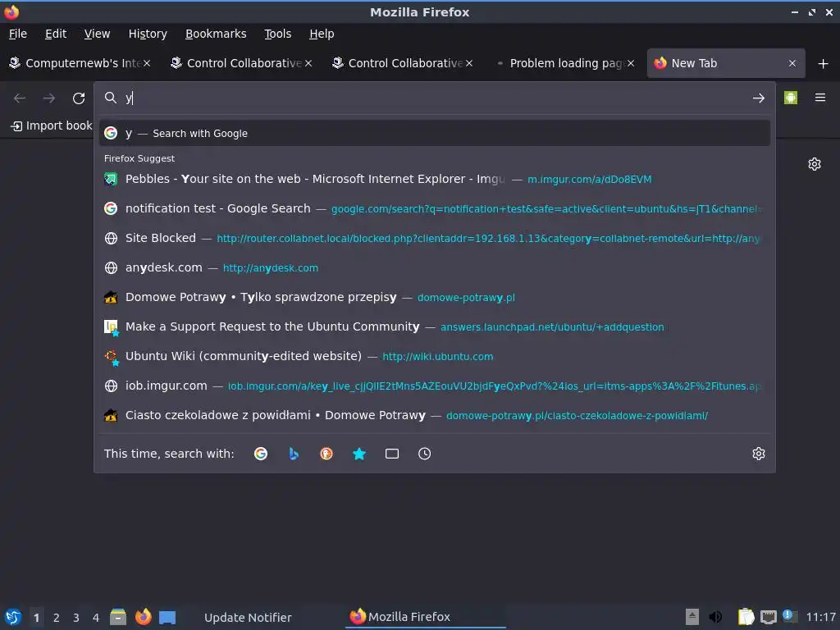Open the History menu
This screenshot has width=840, height=630.
[x=148, y=34]
